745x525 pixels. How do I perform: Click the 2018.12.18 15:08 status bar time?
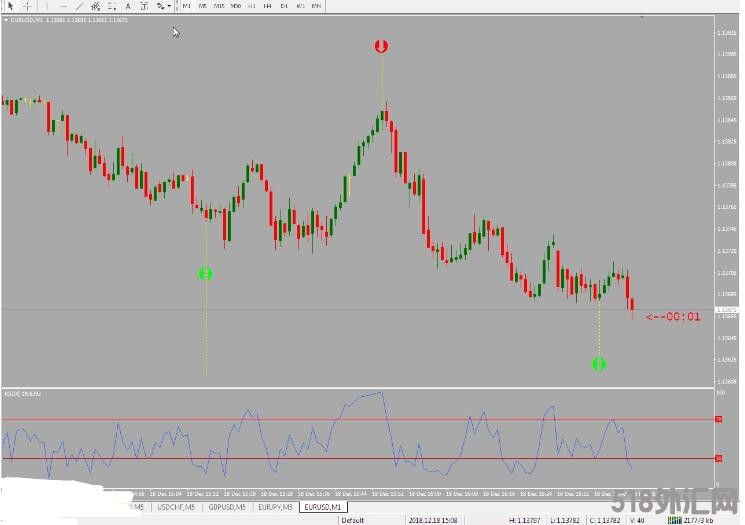coord(433,520)
